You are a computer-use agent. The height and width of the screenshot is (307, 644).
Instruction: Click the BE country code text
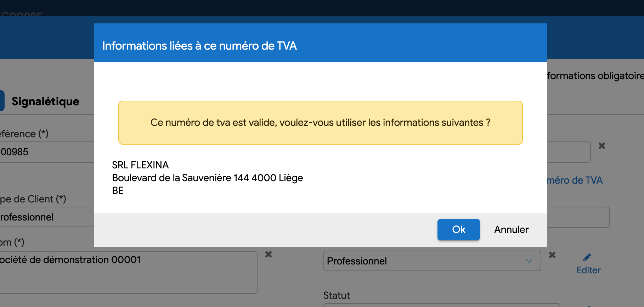pos(118,191)
